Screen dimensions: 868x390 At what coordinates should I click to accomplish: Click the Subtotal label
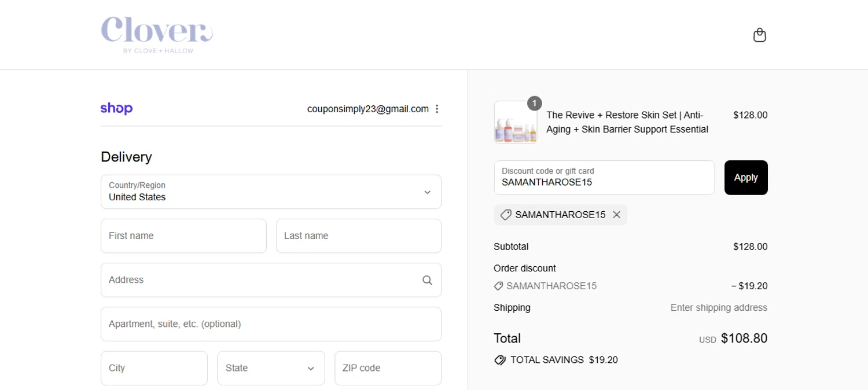(x=511, y=246)
